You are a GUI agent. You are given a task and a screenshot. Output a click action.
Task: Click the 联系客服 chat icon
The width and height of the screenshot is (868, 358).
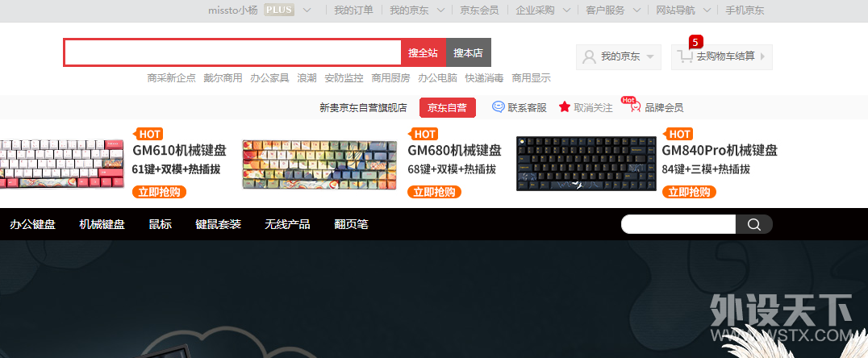[x=499, y=107]
